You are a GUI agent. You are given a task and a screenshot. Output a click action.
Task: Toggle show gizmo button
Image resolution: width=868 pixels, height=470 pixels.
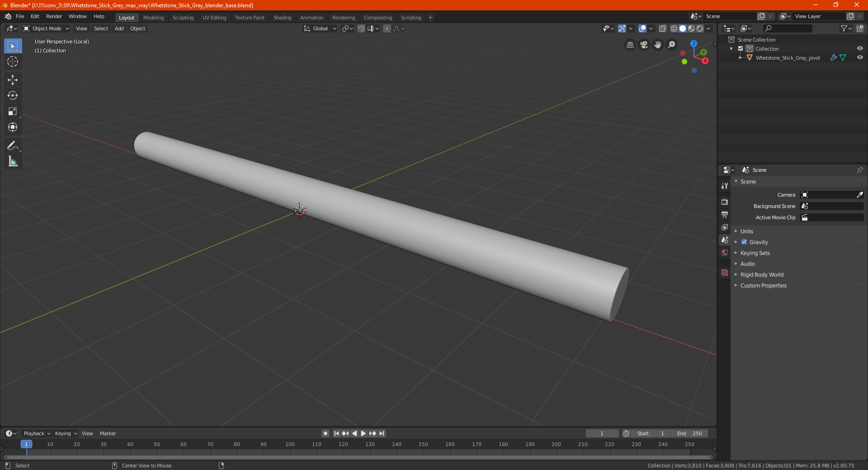tap(622, 28)
